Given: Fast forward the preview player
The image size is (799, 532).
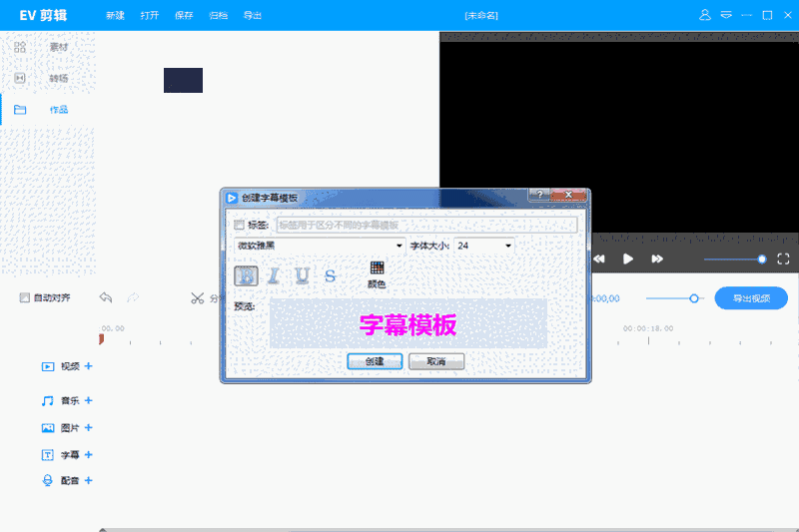Looking at the screenshot, I should 657,259.
